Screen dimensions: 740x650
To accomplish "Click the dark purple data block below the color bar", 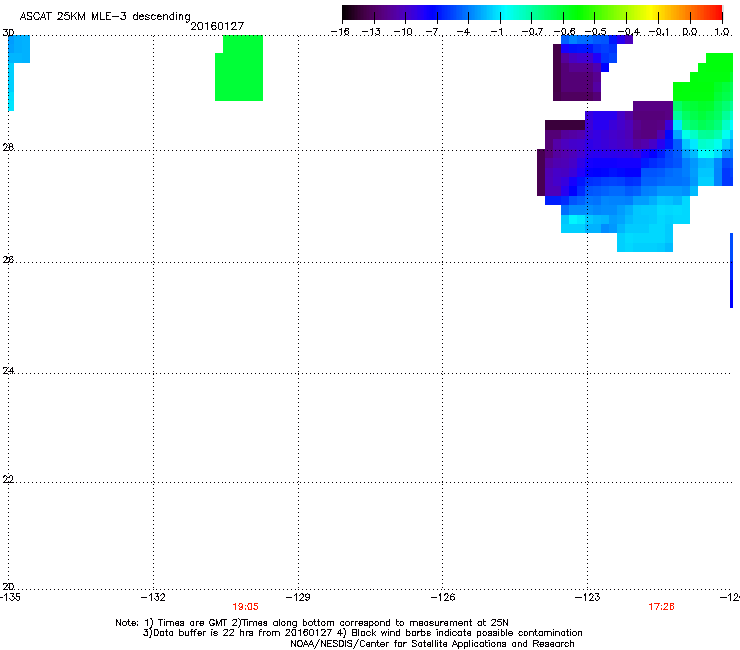I will pos(577,78).
